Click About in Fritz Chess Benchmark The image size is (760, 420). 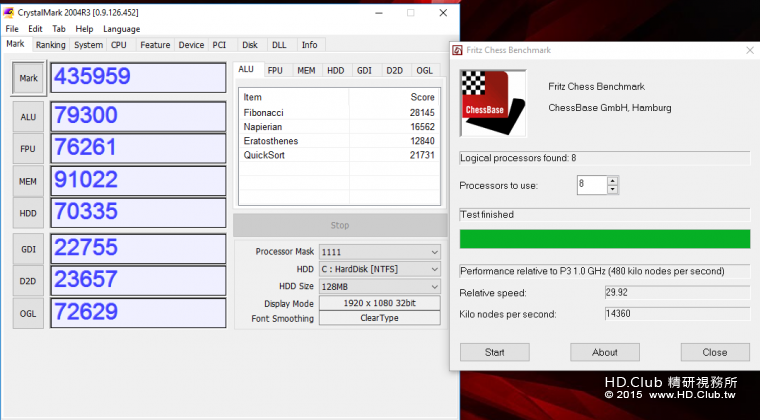tap(604, 352)
